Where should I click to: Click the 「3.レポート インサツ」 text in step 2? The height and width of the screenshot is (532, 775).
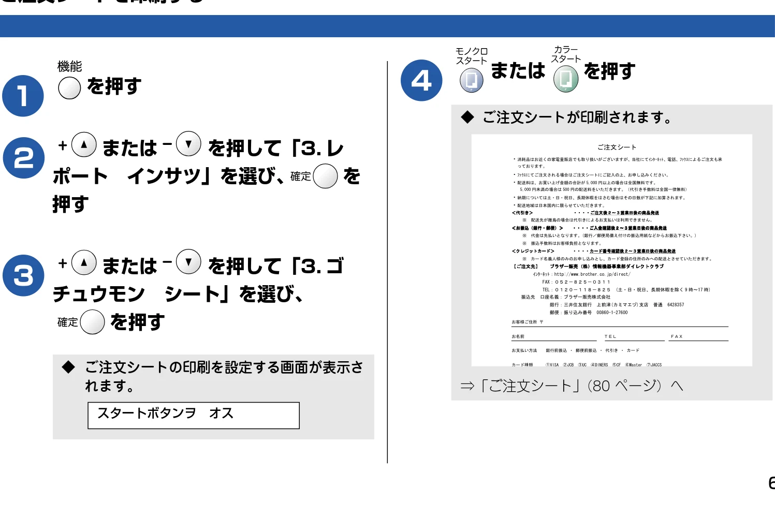(198, 162)
